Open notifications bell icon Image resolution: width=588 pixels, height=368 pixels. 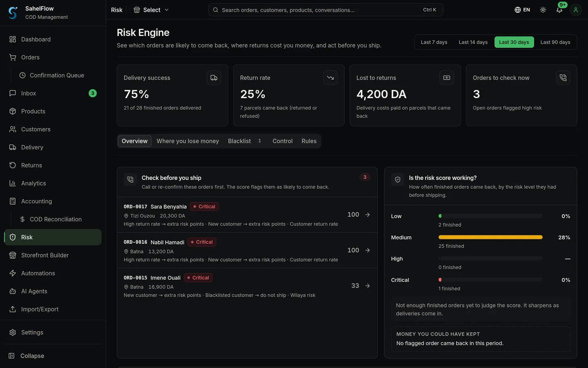click(559, 10)
